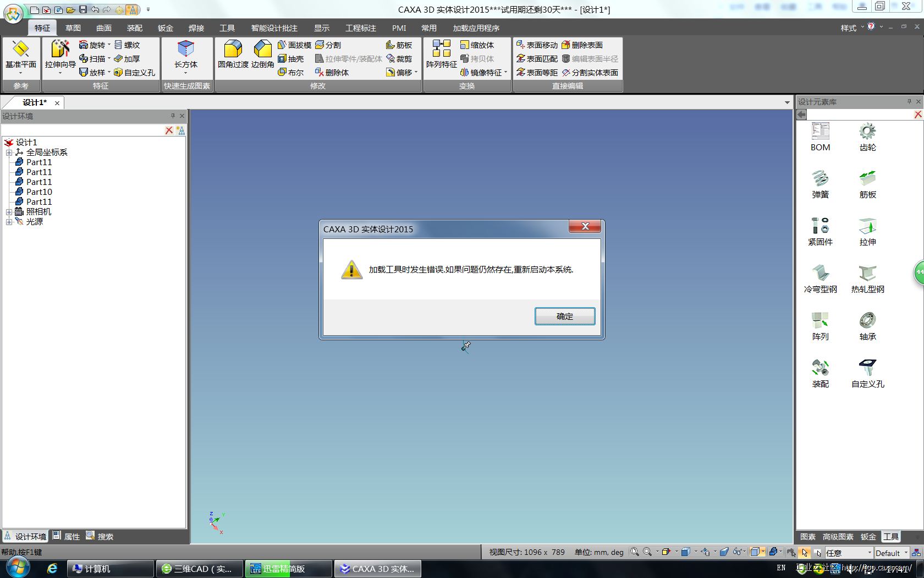Image resolution: width=924 pixels, height=578 pixels.
Task: Switch to the 搜索 panel tab
Action: pyautogui.click(x=100, y=536)
